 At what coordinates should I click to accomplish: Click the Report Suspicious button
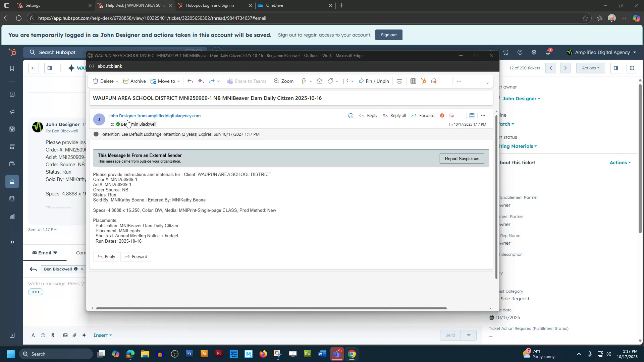pyautogui.click(x=462, y=158)
